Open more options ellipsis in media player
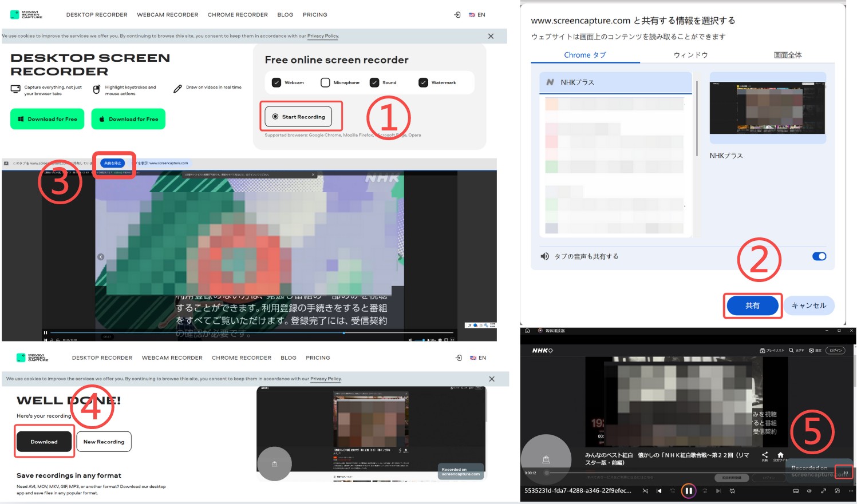The height and width of the screenshot is (504, 857). pos(851,491)
